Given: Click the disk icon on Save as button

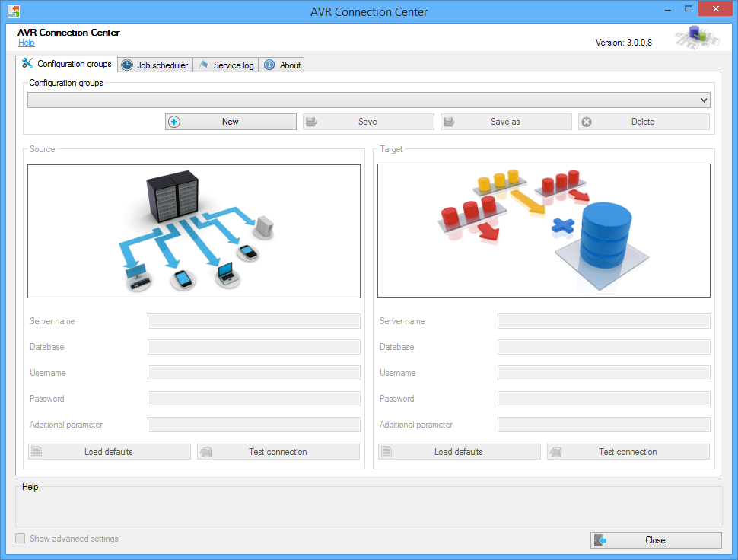Looking at the screenshot, I should [x=449, y=122].
